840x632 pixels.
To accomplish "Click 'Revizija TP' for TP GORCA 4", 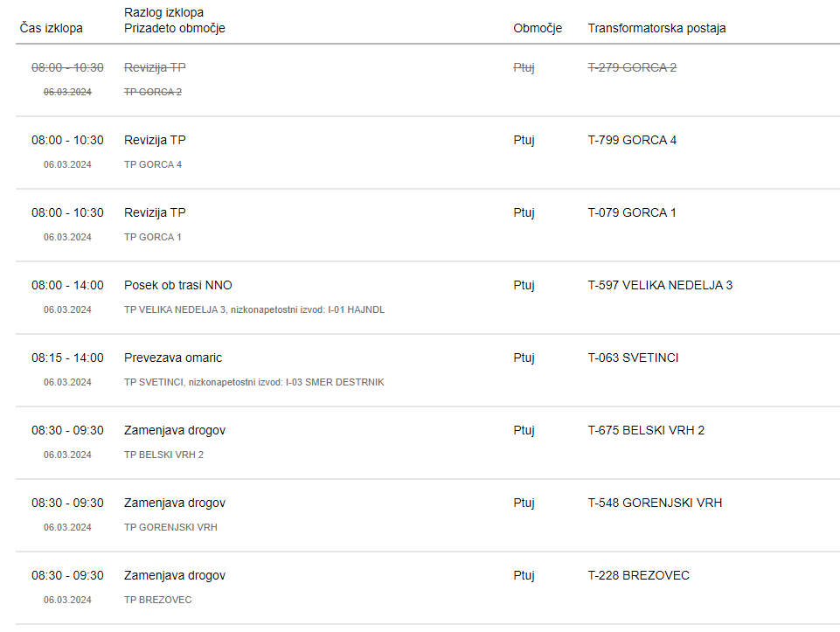I will coord(155,141).
